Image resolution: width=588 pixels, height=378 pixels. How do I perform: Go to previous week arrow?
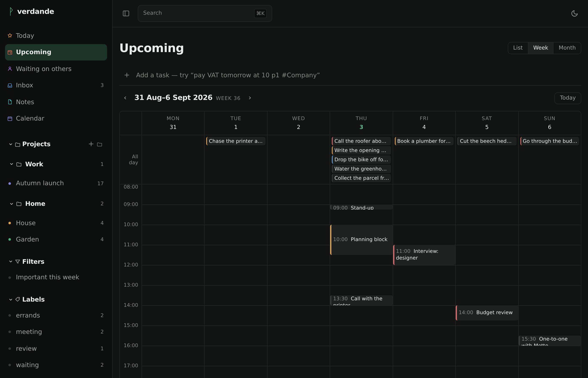(x=125, y=98)
